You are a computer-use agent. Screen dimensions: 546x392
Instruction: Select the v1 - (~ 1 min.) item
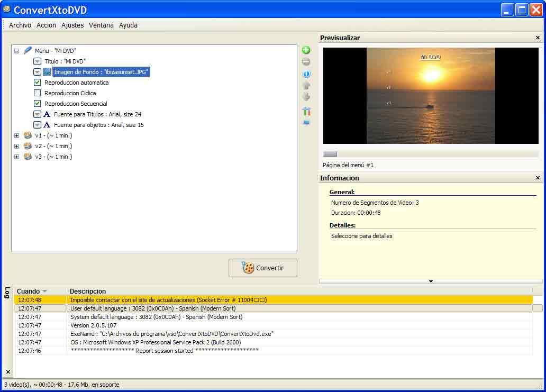(x=53, y=135)
